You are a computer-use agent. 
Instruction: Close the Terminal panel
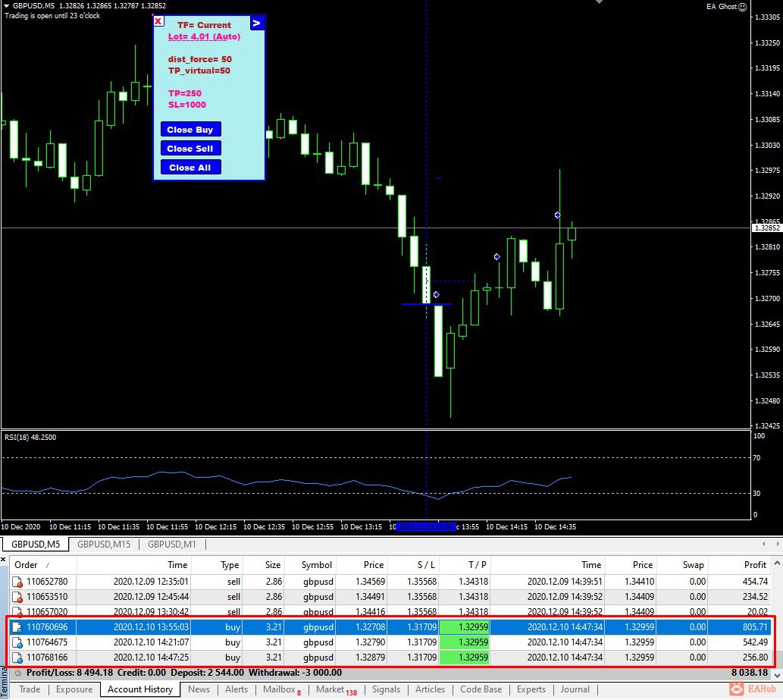pyautogui.click(x=4, y=560)
